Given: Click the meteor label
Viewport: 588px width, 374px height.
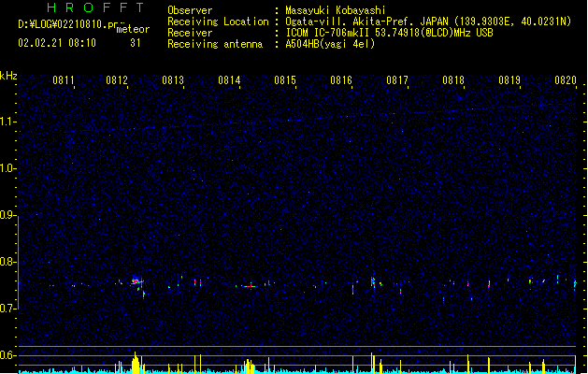Looking at the screenshot, I should (133, 29).
